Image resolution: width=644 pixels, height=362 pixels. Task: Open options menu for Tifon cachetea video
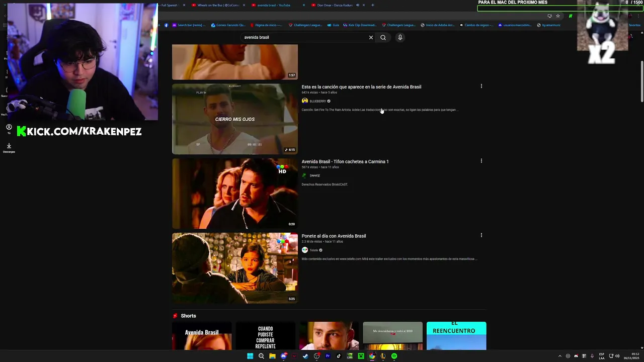481,161
